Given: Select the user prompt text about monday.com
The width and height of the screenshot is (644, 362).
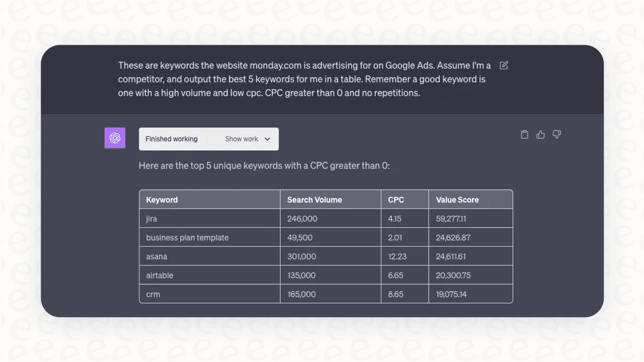Looking at the screenshot, I should [304, 79].
